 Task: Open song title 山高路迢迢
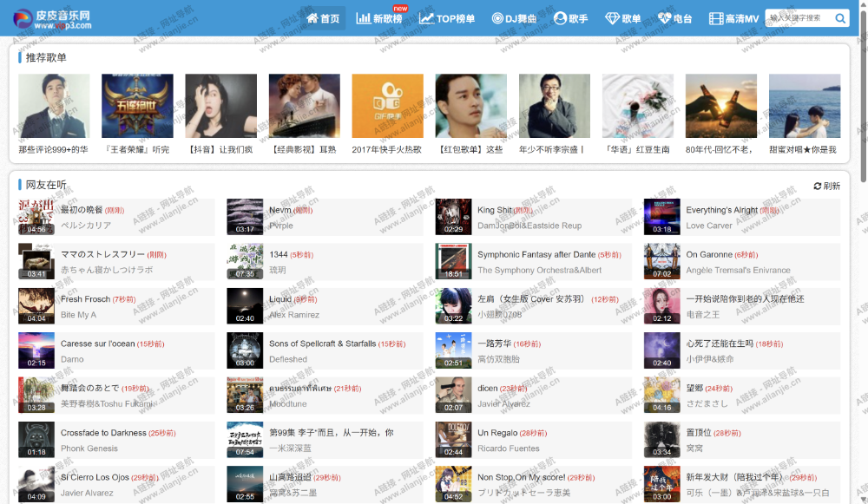coord(290,477)
